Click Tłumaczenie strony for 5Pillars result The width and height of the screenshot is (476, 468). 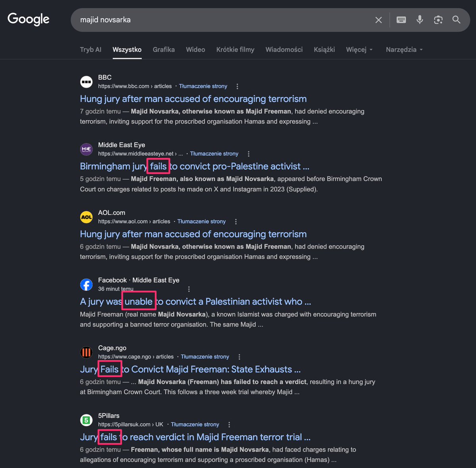195,424
